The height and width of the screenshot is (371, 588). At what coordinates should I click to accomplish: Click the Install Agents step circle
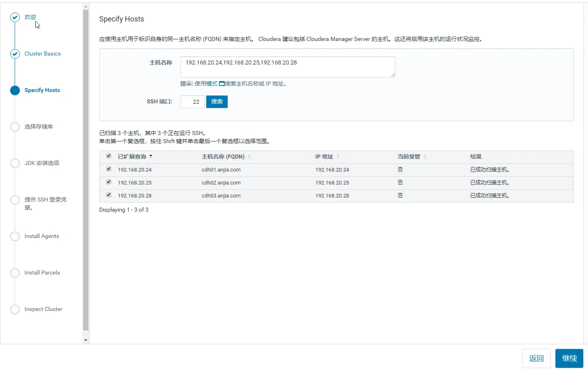click(15, 236)
